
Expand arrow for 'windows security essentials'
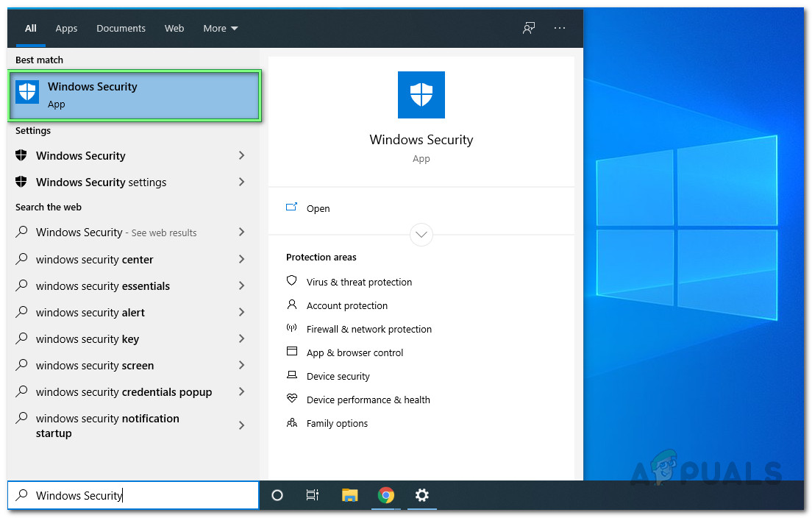tap(241, 285)
